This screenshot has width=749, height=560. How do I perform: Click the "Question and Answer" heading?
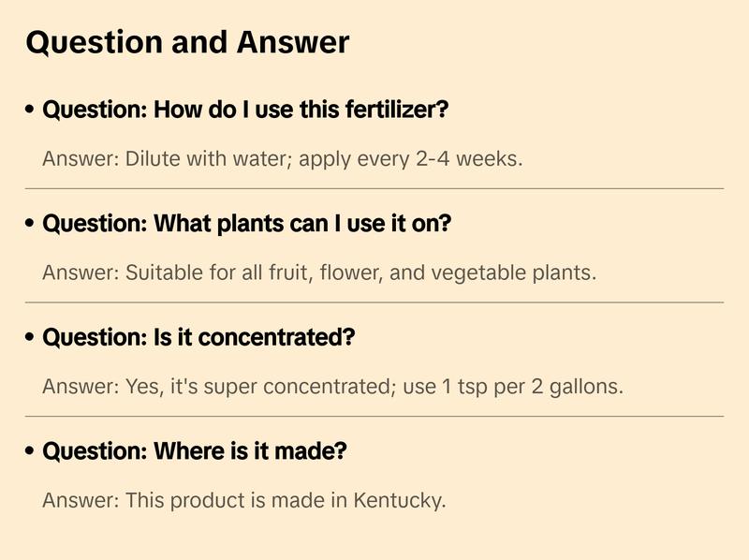click(187, 43)
